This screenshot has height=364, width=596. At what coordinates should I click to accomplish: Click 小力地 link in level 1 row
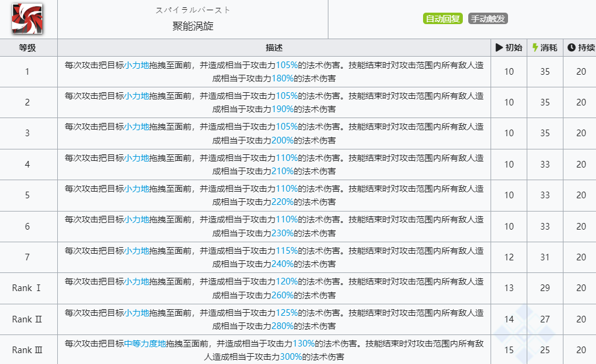(136, 65)
